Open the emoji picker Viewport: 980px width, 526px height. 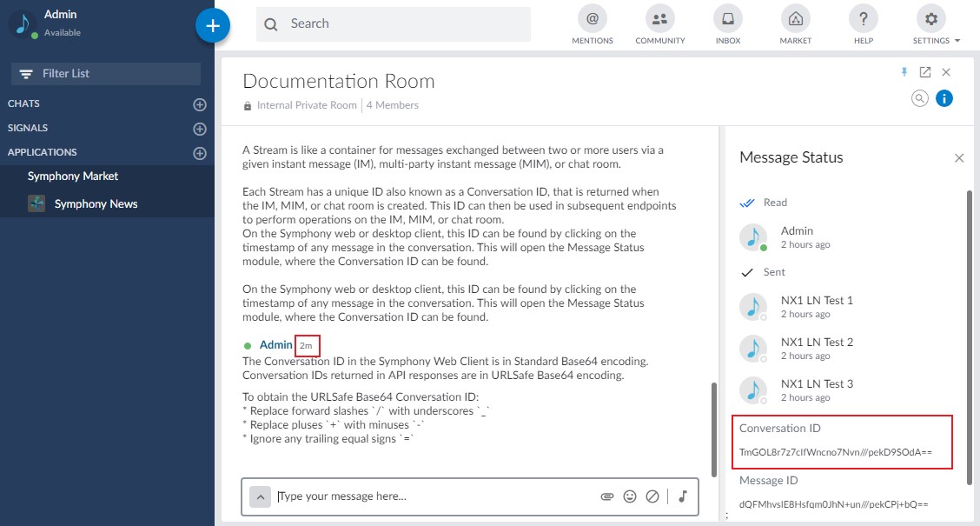[630, 496]
